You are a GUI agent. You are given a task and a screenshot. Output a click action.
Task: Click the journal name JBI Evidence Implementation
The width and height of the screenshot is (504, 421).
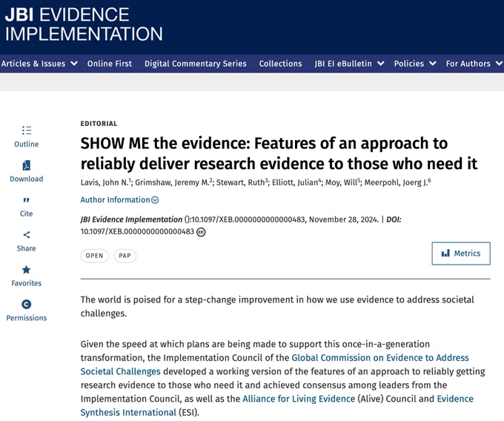pos(131,219)
